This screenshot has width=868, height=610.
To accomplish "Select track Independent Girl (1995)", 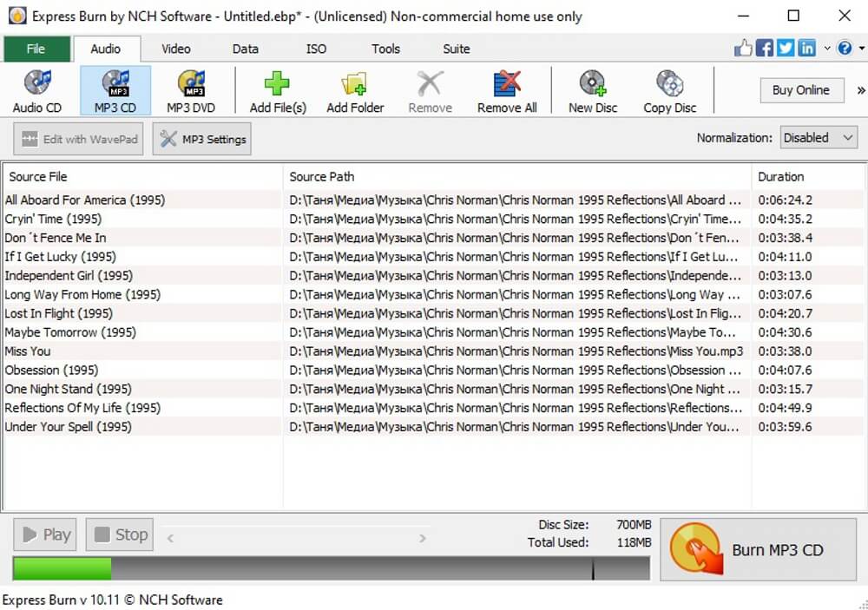I will tap(69, 275).
